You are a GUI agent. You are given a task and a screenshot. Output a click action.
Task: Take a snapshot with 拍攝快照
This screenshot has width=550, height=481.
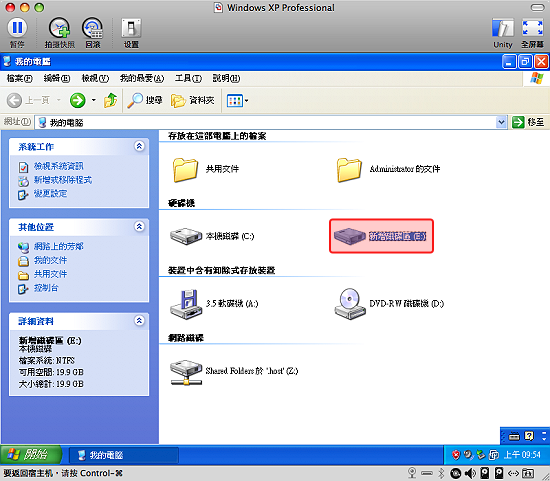click(59, 33)
